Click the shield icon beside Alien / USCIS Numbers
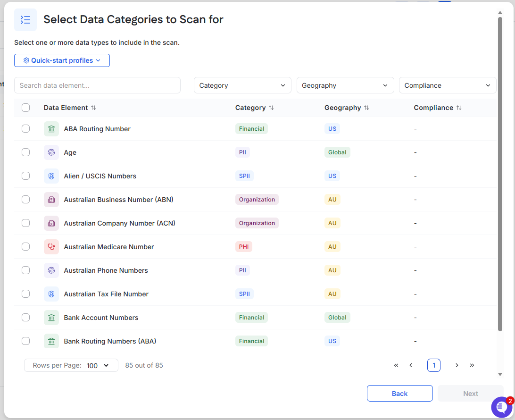This screenshot has height=420, width=515. pyautogui.click(x=51, y=176)
